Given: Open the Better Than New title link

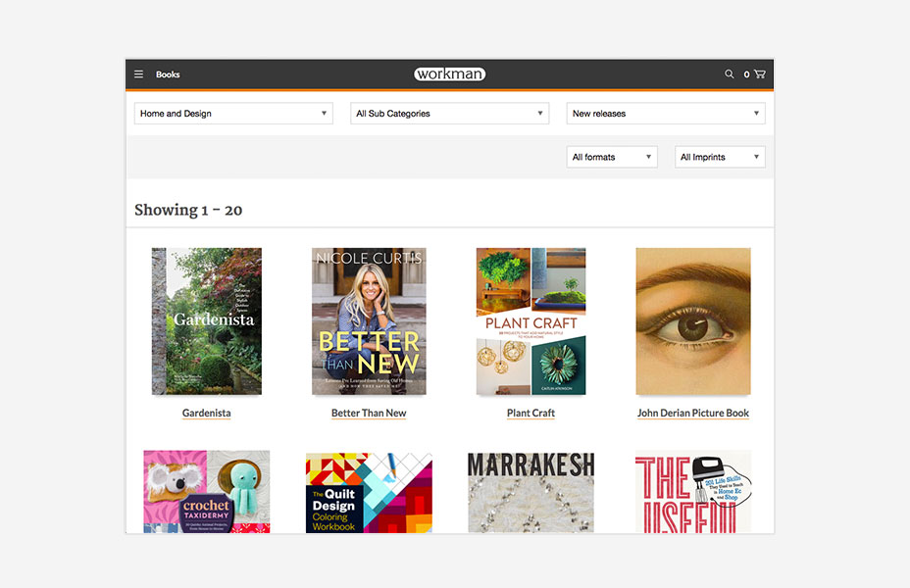Looking at the screenshot, I should click(x=369, y=413).
